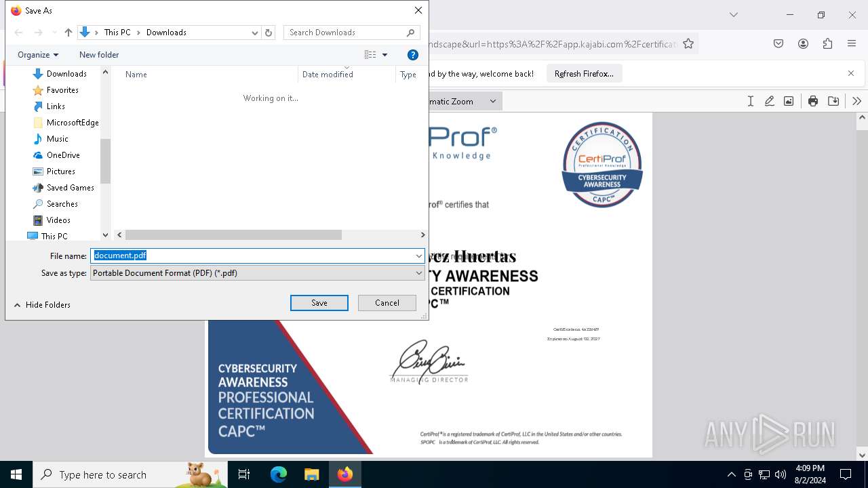Click the Refresh Firefox button

[x=584, y=74]
